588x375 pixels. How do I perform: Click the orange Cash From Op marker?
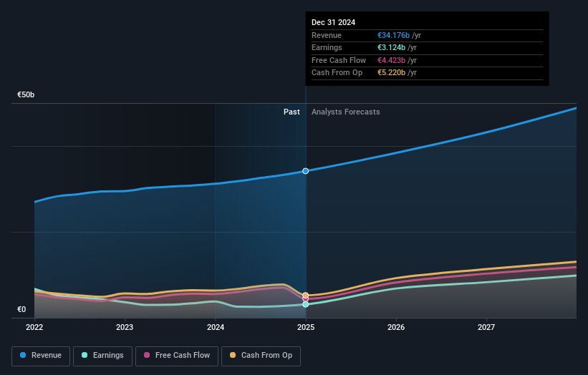click(x=306, y=296)
